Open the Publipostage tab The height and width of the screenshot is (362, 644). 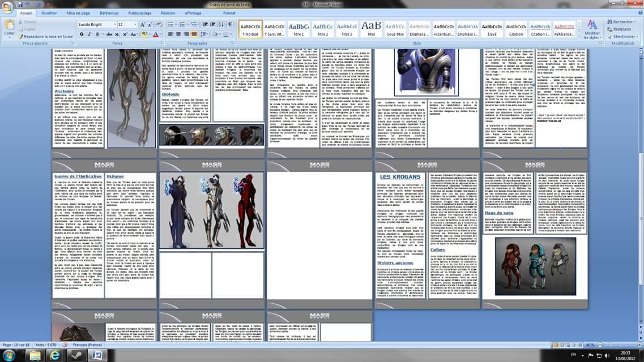tap(140, 13)
